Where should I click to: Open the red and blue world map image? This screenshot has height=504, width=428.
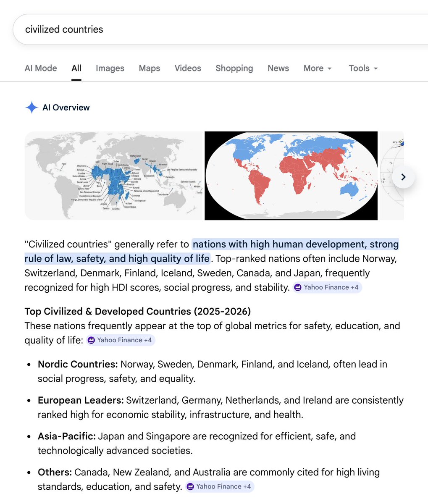pos(291,176)
